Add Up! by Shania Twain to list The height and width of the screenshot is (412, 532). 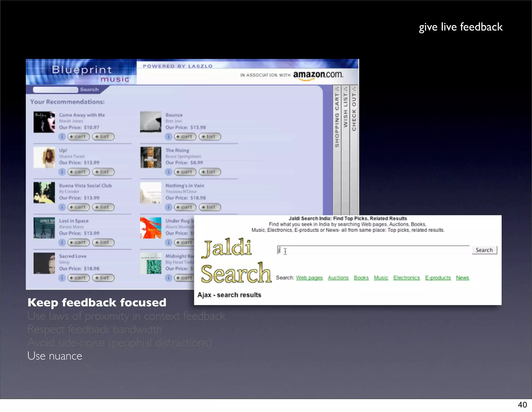click(x=103, y=172)
